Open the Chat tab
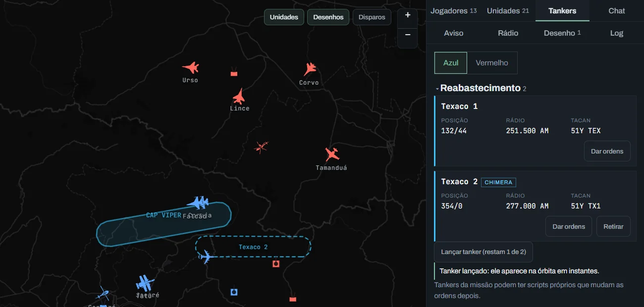Screen dimensions: 644x307 [617, 10]
